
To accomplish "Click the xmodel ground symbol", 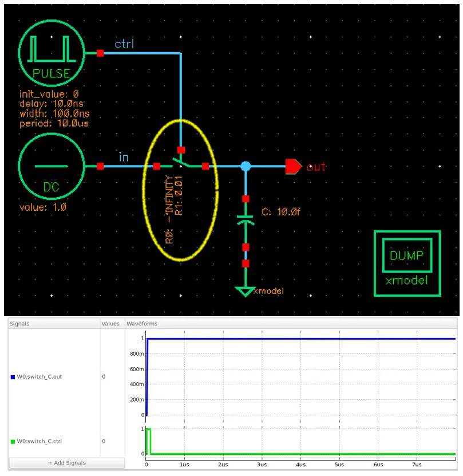I will [245, 292].
